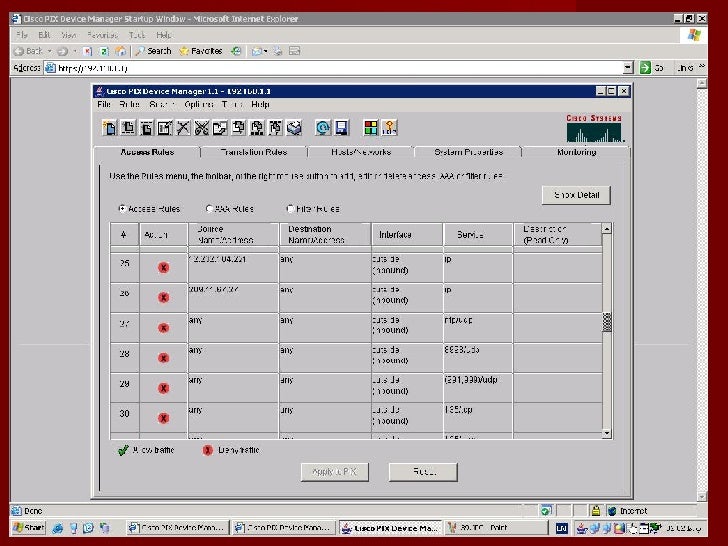Click the copy icon right of the scissors
This screenshot has width=728, height=546.
[220, 128]
